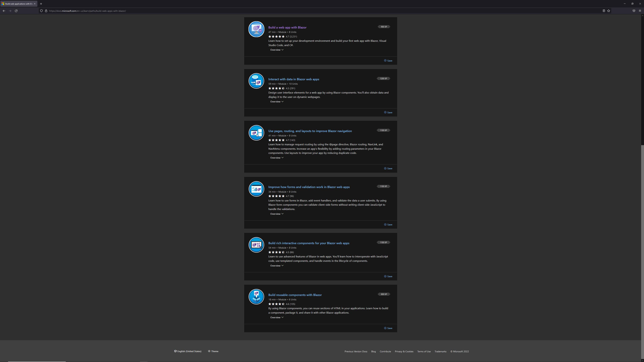Close the Build web applications tab

[35, 4]
